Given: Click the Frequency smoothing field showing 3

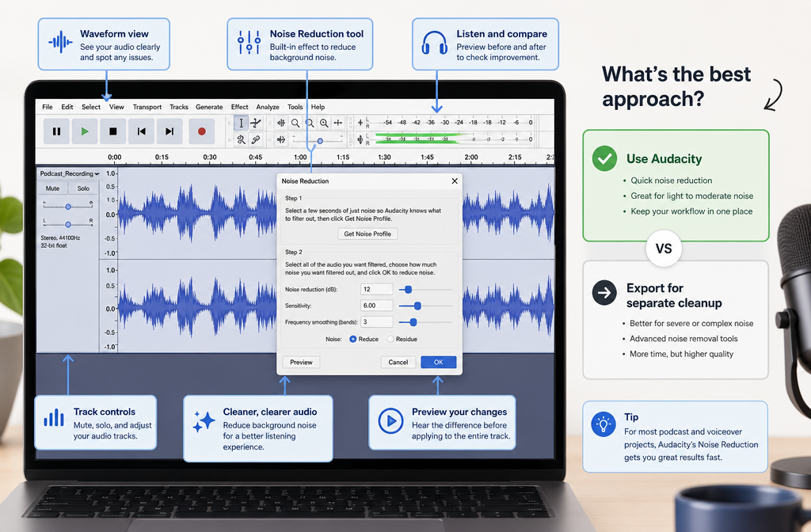Looking at the screenshot, I should coord(376,321).
